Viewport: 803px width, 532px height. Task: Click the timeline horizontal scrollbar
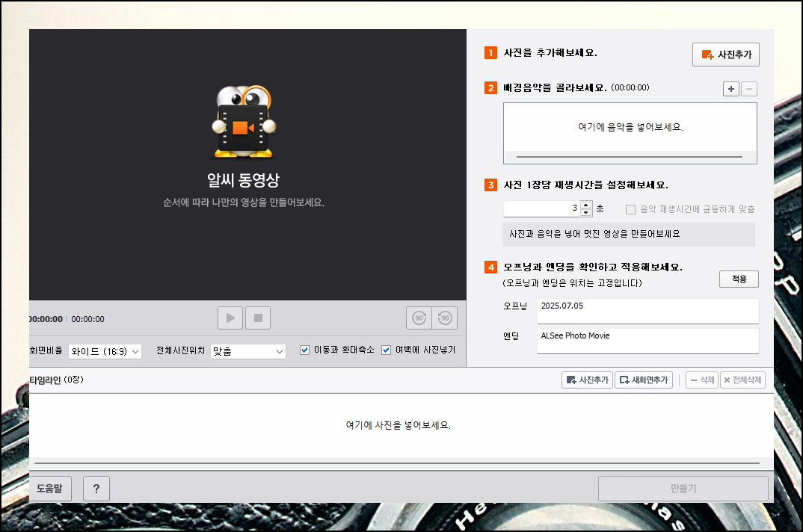(397, 463)
